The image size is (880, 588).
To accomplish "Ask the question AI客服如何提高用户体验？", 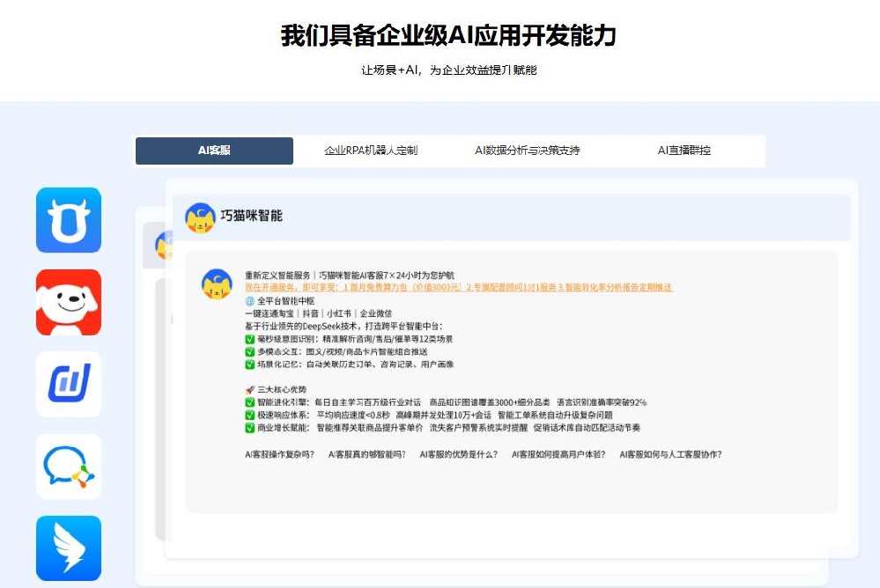I will click(x=558, y=454).
